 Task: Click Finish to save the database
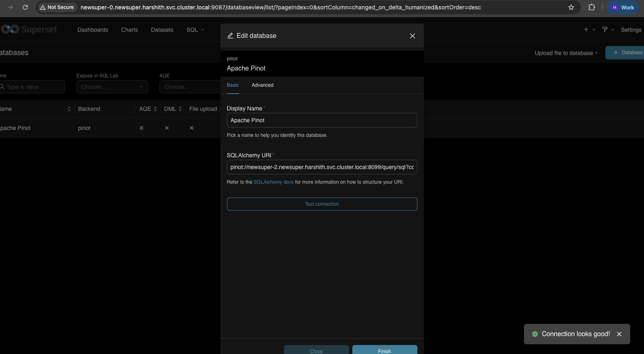click(384, 350)
